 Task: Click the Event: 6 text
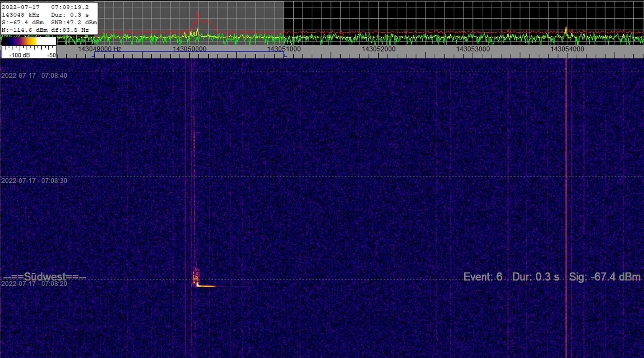click(x=483, y=277)
